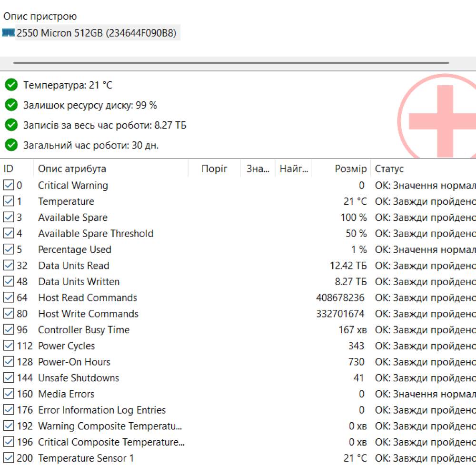
Task: Uncheck the Critical Warning attribute
Action: [9, 185]
